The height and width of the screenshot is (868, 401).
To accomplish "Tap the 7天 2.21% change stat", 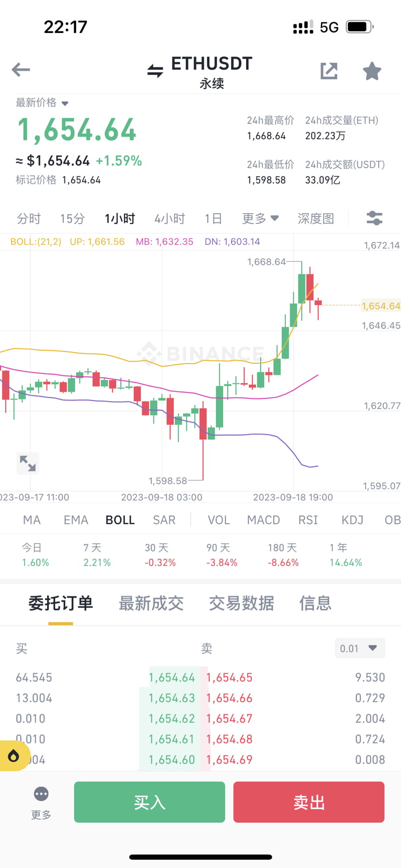I will pos(97,555).
